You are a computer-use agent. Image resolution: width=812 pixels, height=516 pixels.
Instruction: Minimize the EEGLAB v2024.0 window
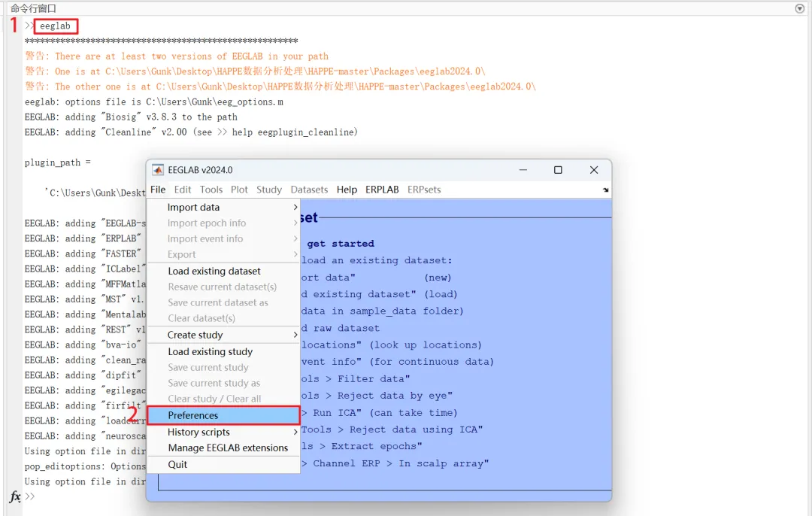[523, 170]
